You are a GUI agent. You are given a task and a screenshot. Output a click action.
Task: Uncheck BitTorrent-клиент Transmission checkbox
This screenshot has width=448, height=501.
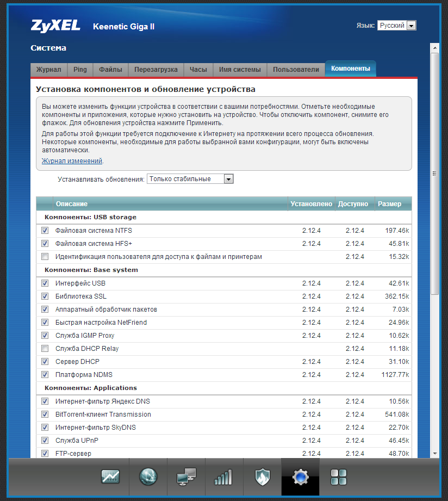(45, 414)
